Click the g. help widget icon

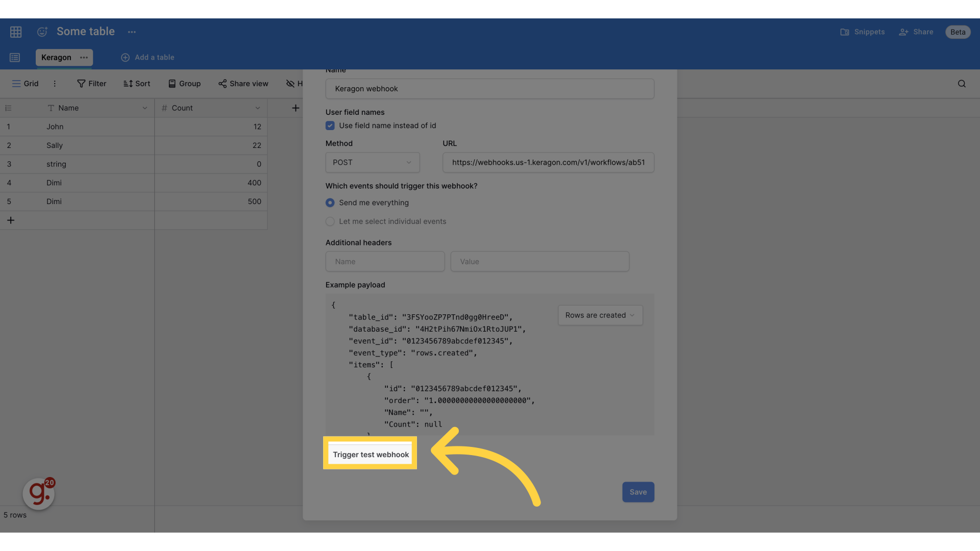pyautogui.click(x=39, y=493)
